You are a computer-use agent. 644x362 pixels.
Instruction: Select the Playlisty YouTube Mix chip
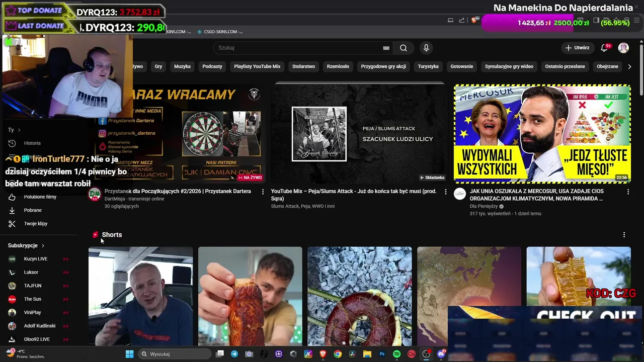click(x=257, y=66)
